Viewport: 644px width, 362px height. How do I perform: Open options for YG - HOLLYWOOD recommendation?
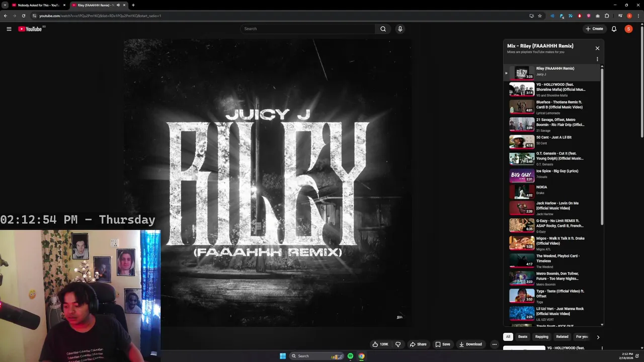click(602, 348)
